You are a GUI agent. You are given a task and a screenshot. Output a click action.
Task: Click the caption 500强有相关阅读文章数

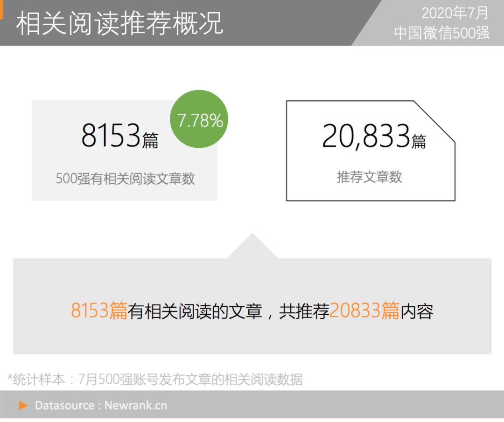(126, 179)
